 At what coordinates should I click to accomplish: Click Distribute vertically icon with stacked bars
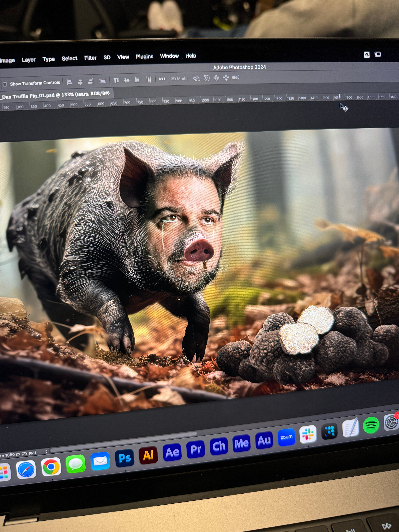pos(103,81)
